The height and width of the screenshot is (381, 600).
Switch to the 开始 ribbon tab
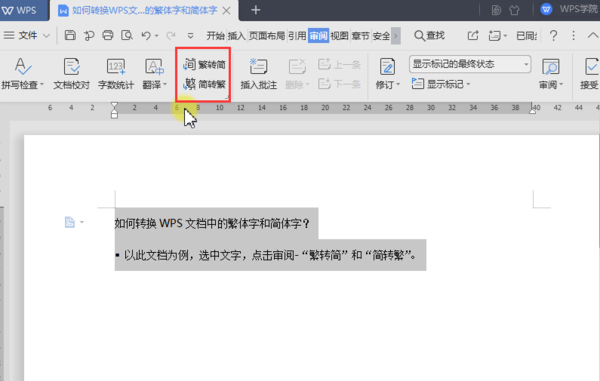tap(215, 36)
